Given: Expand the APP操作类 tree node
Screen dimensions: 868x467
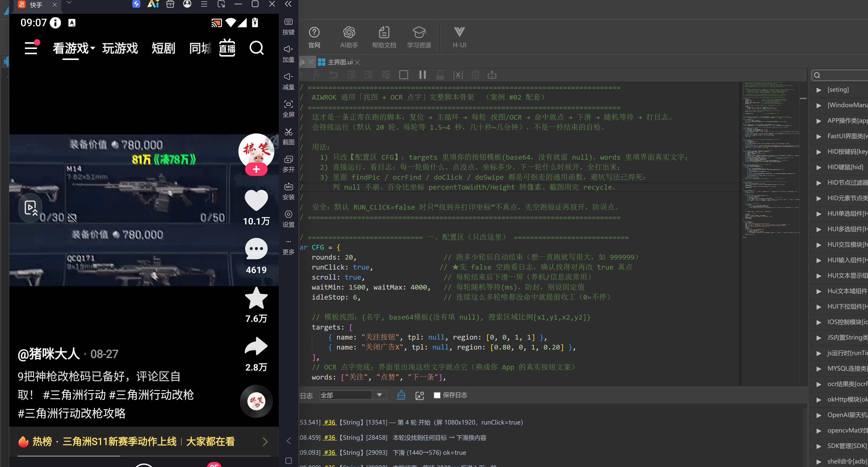Looking at the screenshot, I should point(819,121).
